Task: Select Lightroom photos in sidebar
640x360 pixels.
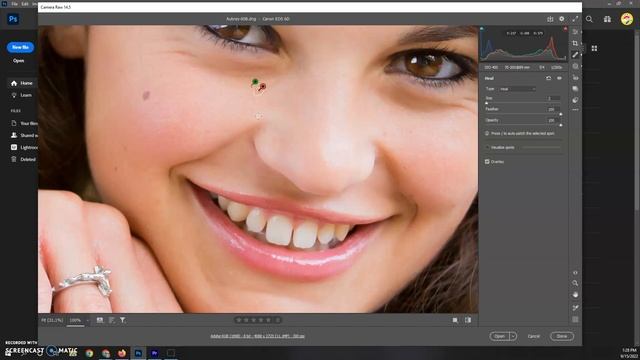Action: [x=24, y=147]
